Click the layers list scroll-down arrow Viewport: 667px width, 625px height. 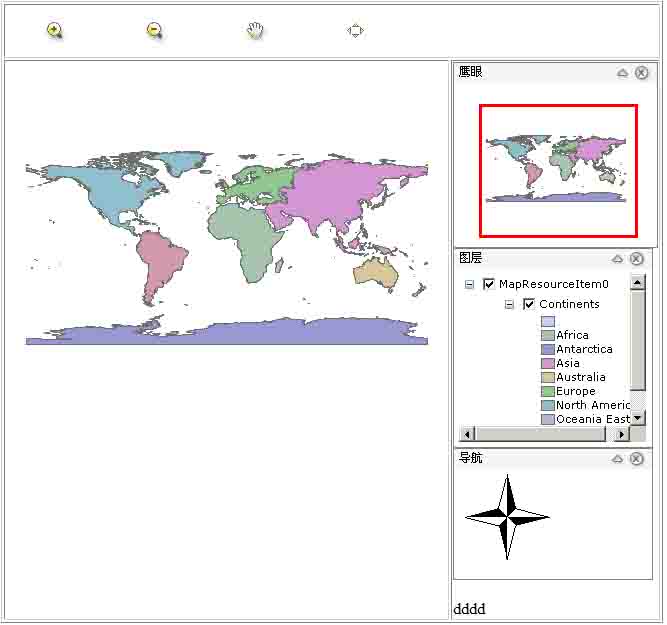pos(638,418)
